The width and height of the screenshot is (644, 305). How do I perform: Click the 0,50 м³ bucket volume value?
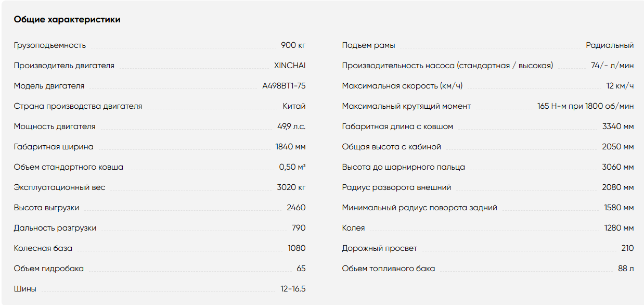click(x=292, y=167)
